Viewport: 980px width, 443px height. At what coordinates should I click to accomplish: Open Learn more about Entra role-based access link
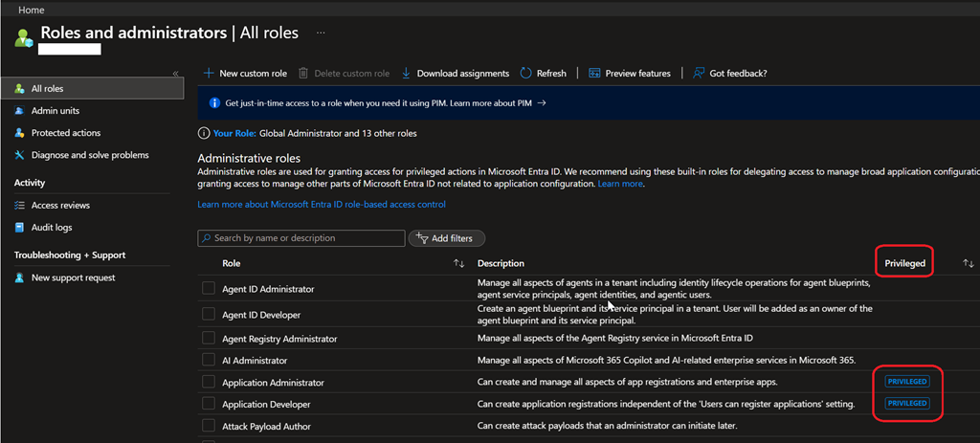(x=321, y=205)
